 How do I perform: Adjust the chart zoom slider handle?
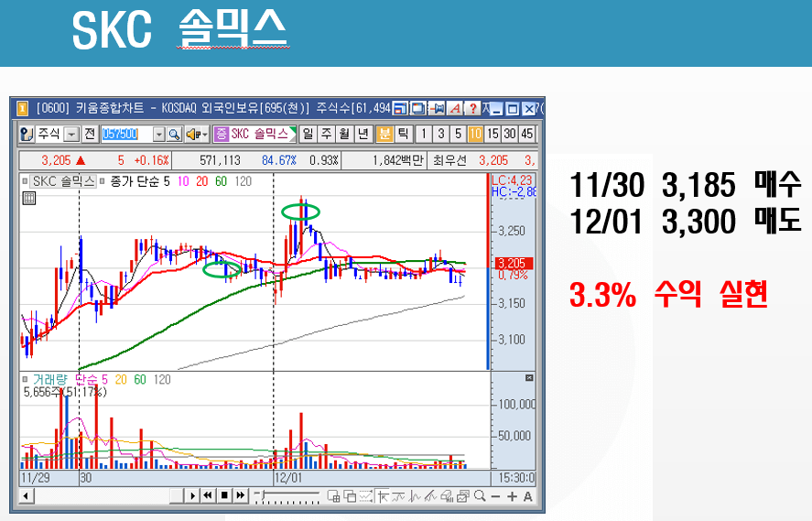coord(263,495)
